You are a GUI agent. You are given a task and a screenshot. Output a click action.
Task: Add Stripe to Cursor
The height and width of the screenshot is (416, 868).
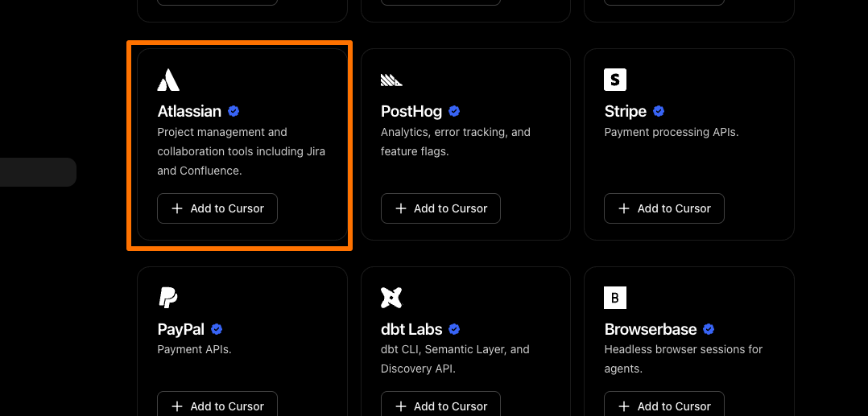(663, 208)
